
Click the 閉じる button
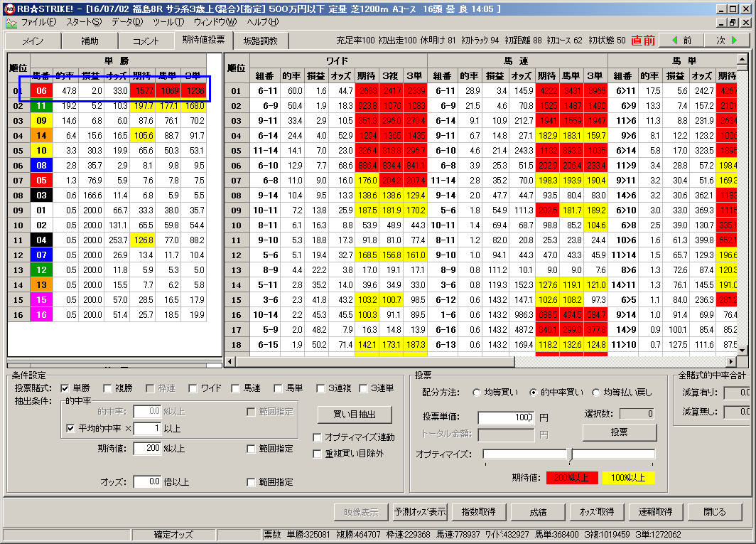pos(715,512)
